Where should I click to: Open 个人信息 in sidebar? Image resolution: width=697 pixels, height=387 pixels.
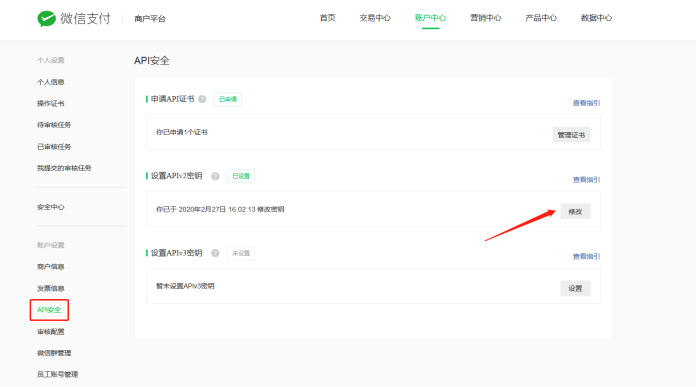tap(51, 82)
